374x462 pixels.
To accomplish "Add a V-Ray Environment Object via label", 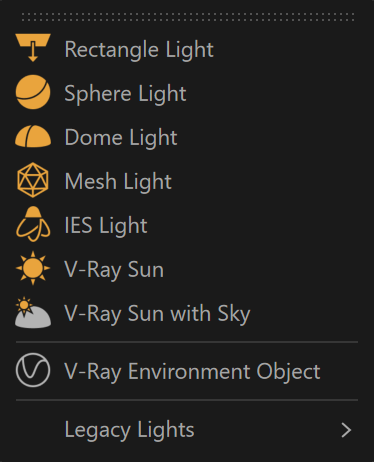I will point(192,371).
